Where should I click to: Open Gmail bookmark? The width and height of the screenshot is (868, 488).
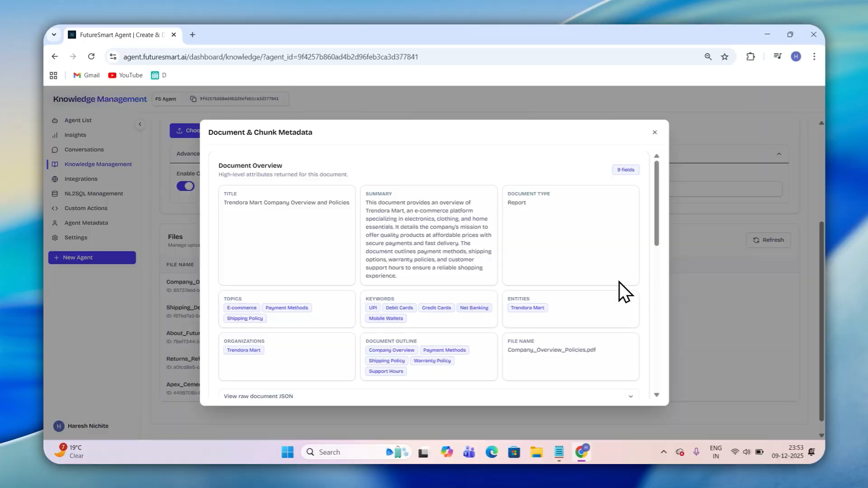pyautogui.click(x=86, y=76)
